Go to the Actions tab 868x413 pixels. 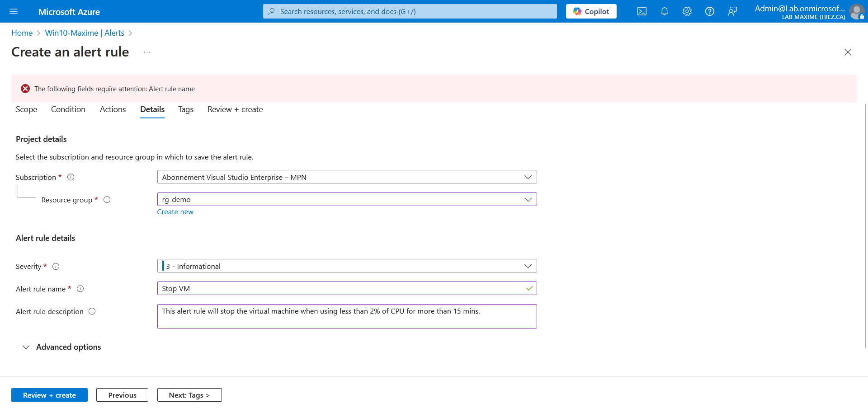pos(113,109)
